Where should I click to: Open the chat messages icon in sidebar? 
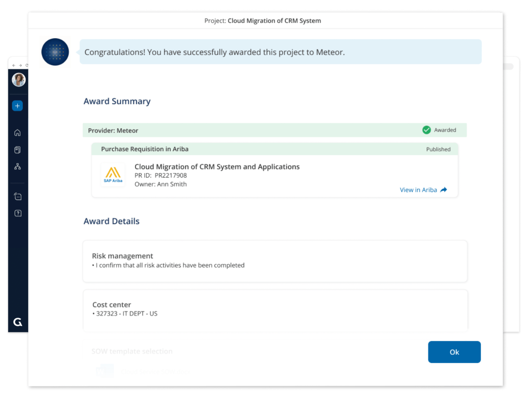pyautogui.click(x=18, y=197)
